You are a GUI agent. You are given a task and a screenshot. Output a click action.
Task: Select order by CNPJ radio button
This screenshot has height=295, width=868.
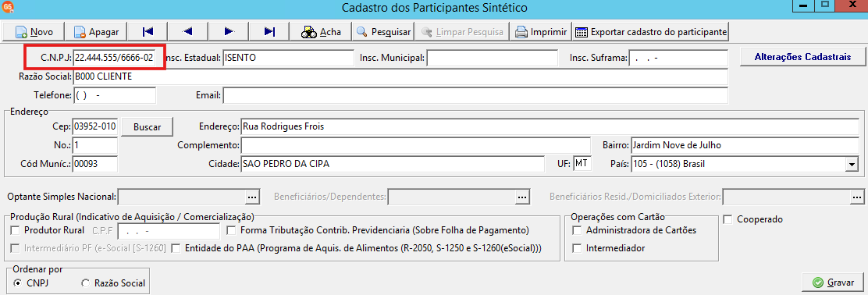[18, 283]
